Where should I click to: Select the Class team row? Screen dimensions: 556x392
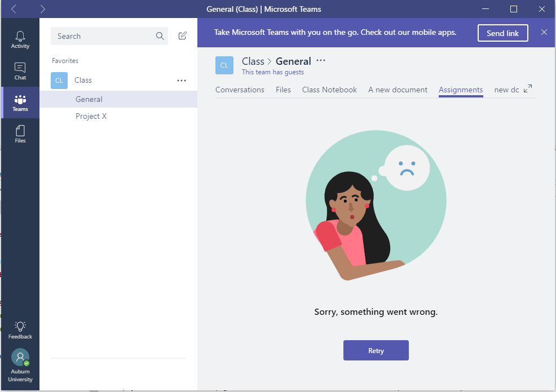point(118,81)
